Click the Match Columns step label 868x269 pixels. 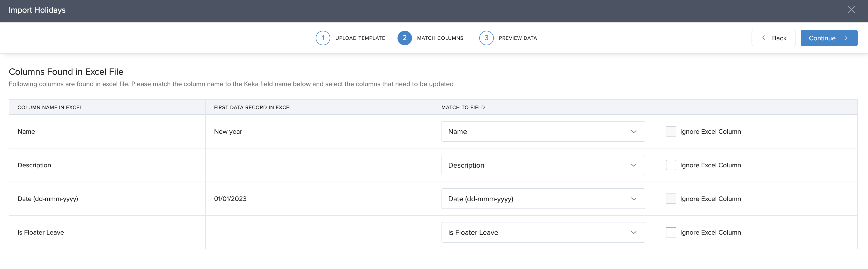pyautogui.click(x=440, y=38)
